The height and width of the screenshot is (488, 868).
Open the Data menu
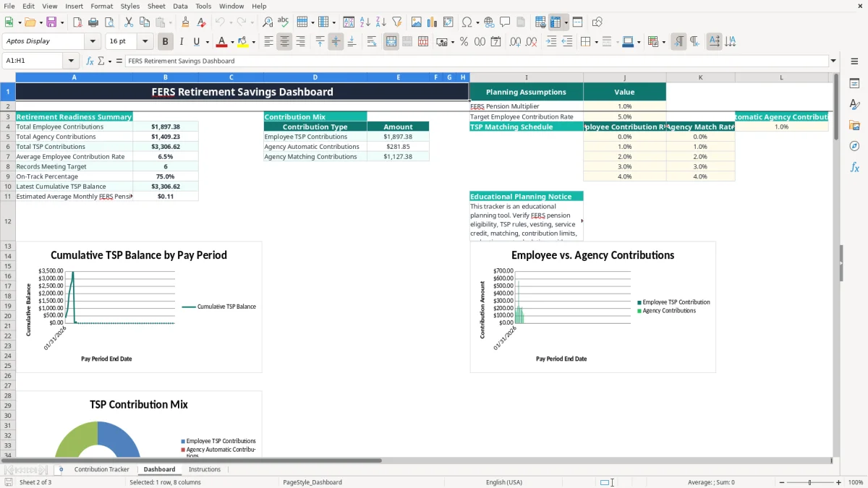point(180,6)
